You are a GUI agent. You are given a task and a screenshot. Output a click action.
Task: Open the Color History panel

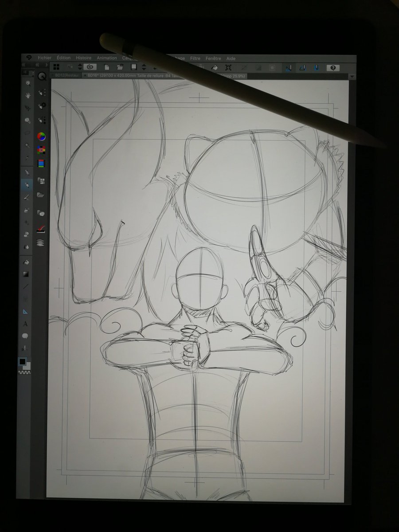[x=42, y=163]
